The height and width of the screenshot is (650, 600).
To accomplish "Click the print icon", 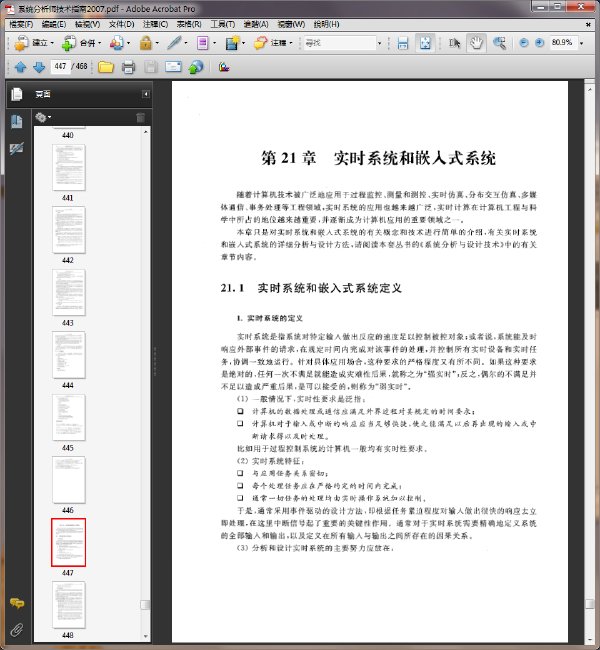I will [128, 67].
